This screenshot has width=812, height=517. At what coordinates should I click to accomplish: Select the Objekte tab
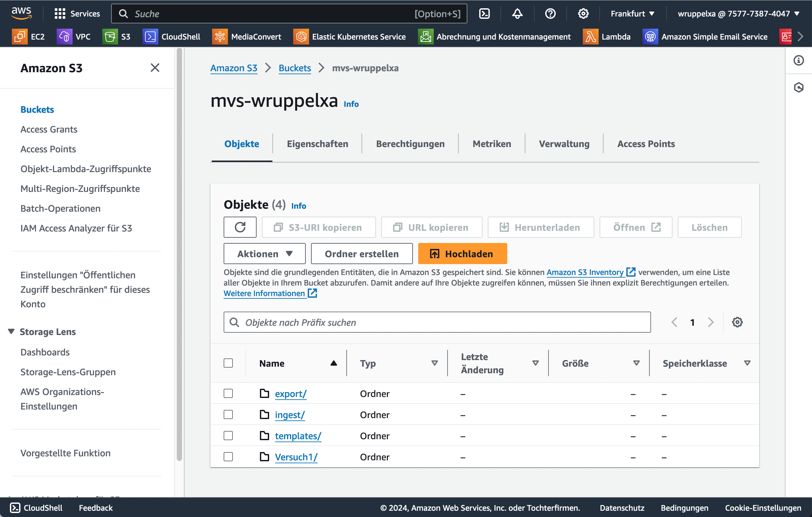pos(242,143)
